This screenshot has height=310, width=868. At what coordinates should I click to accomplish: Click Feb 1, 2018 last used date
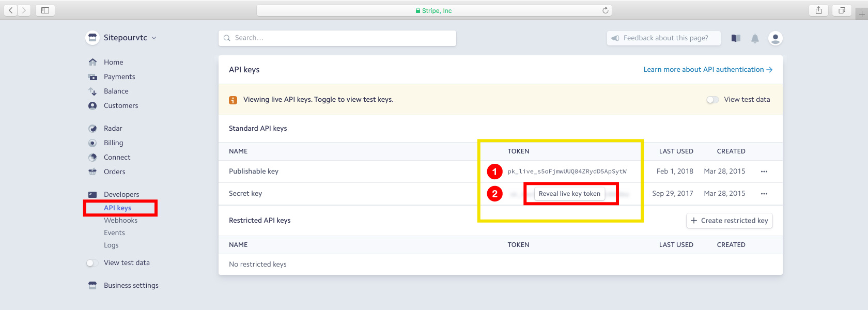675,172
